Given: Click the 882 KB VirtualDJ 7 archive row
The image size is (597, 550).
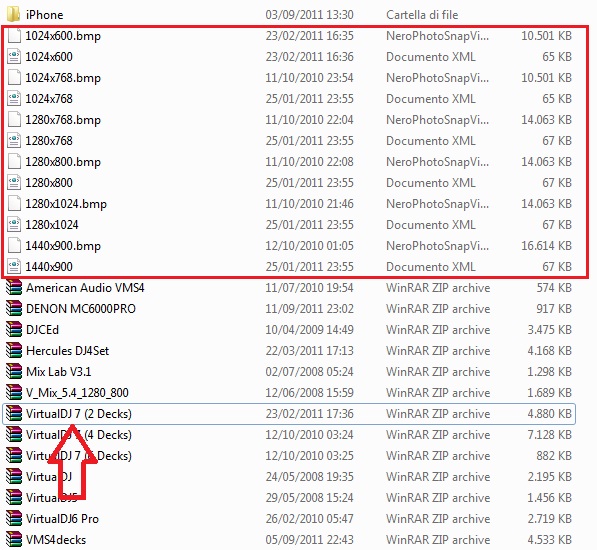Looking at the screenshot, I should 289,456.
